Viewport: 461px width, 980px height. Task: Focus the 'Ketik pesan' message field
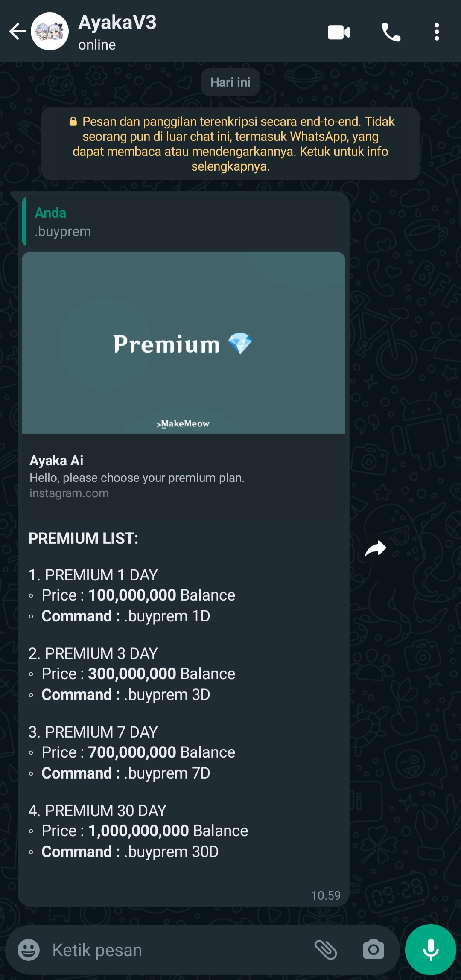(171, 950)
